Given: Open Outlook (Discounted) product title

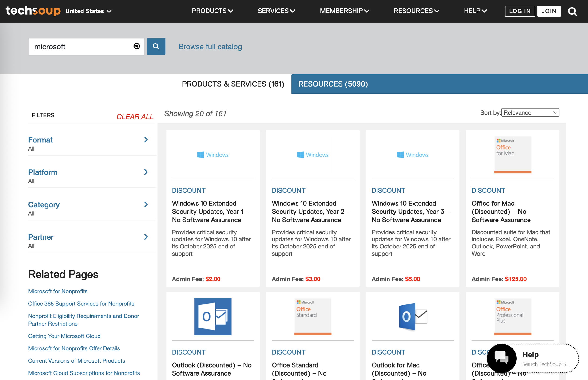Looking at the screenshot, I should (x=212, y=369).
